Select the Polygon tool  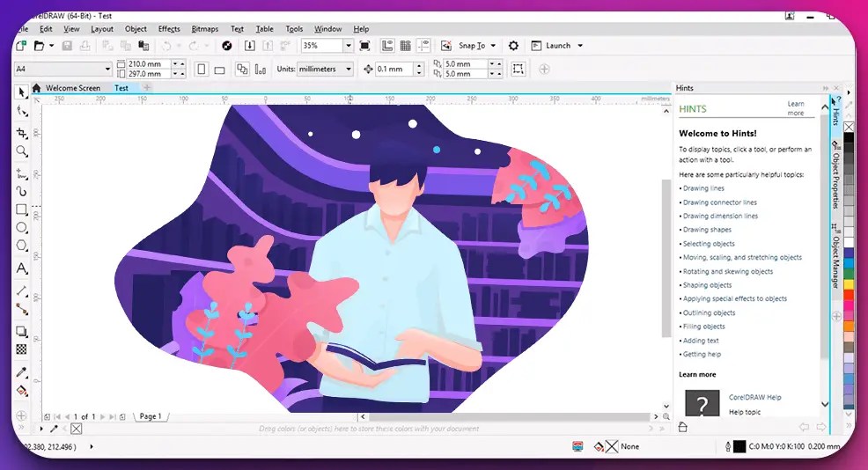click(22, 246)
